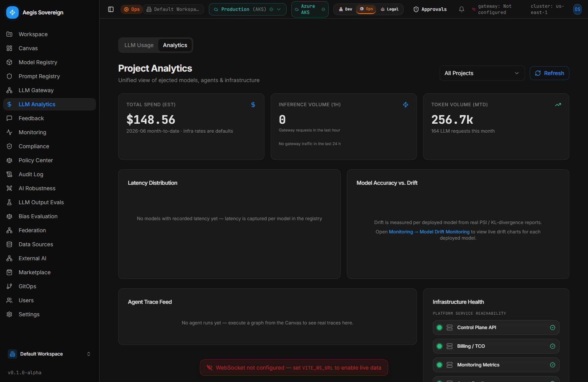Open Federation in the sidebar
588x382 pixels.
pyautogui.click(x=49, y=230)
